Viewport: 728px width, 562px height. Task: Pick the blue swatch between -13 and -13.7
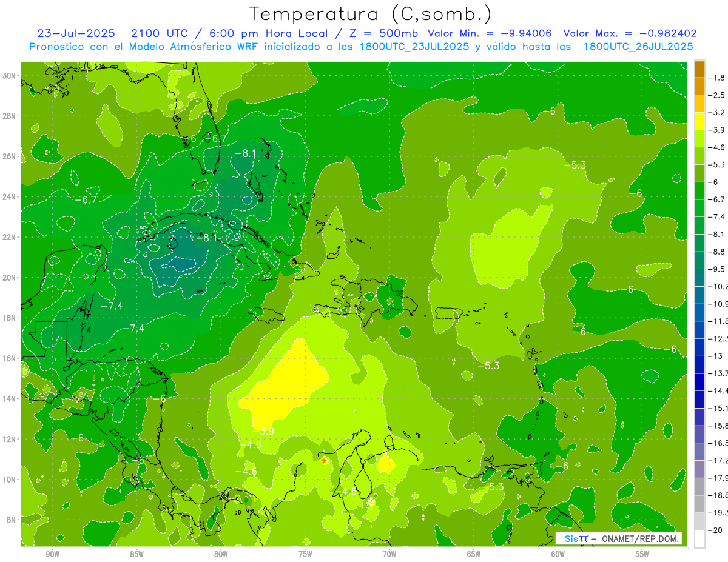pyautogui.click(x=699, y=365)
